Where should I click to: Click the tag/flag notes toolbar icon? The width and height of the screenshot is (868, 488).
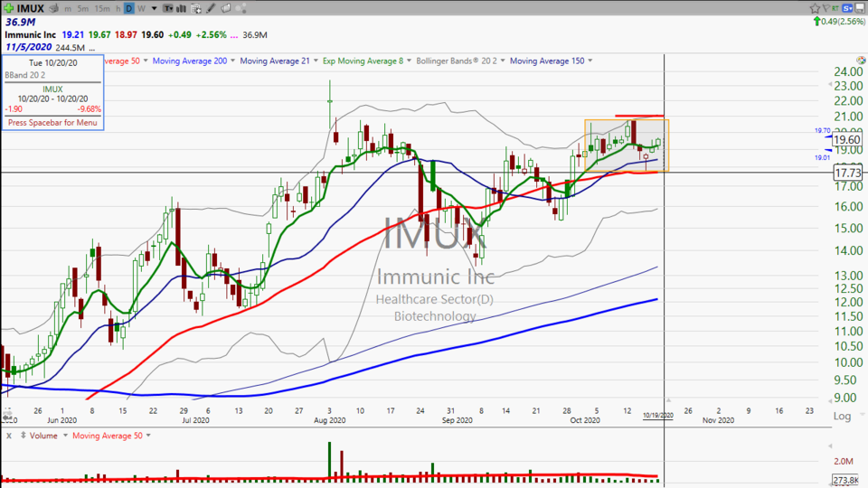[226, 8]
